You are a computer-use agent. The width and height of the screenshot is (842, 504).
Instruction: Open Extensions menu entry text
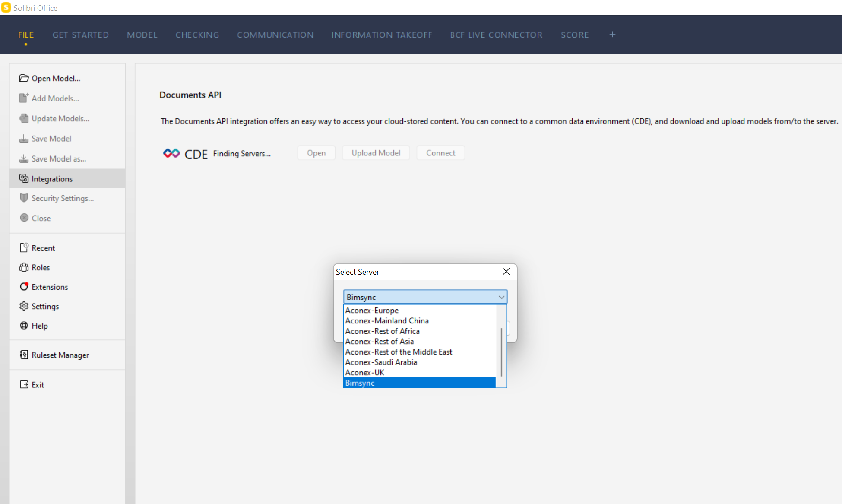point(50,287)
